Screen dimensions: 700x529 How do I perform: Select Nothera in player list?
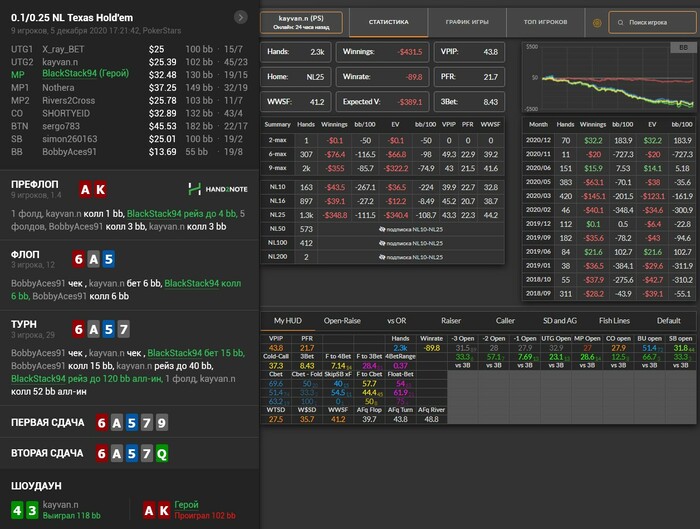pos(58,88)
